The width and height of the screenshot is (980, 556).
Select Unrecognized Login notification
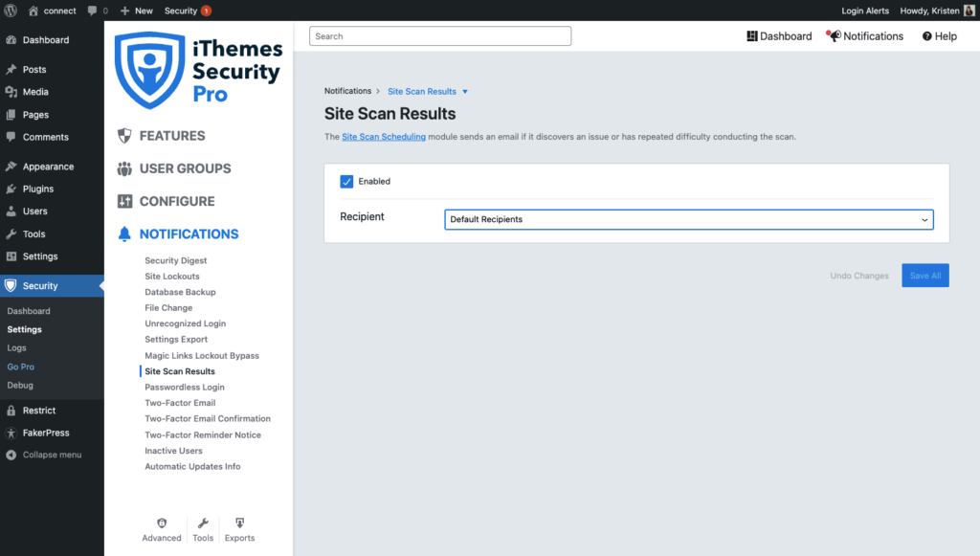[x=185, y=323]
